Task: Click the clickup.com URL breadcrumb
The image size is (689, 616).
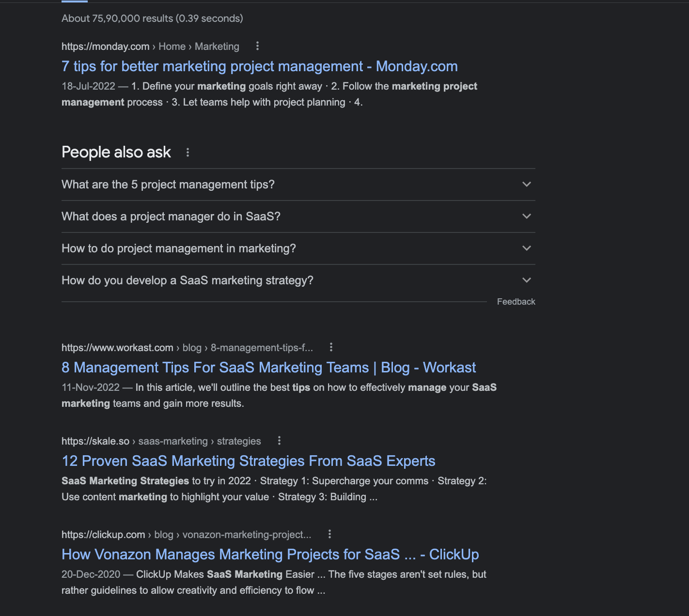Action: coord(186,535)
